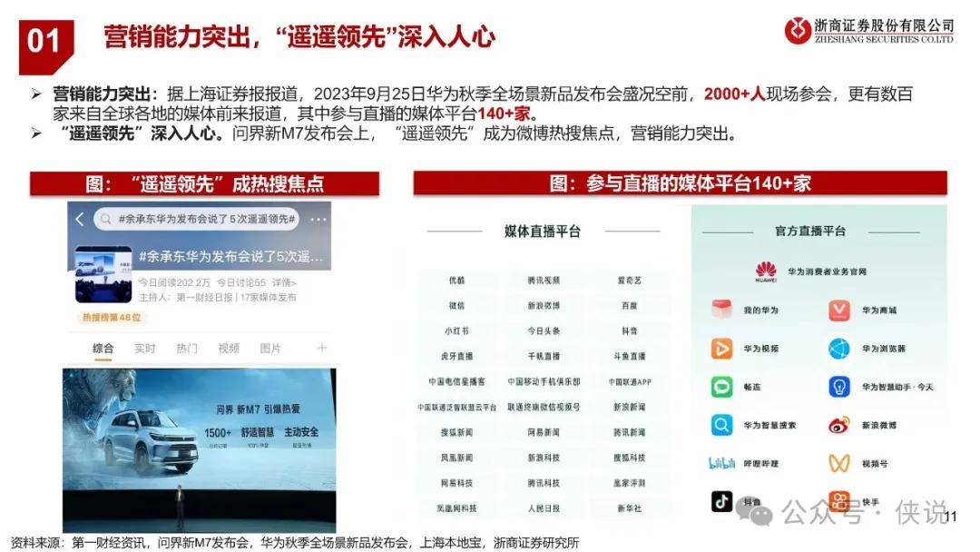Viewport: 980px width, 552px height.
Task: Click 爱奇艺 in media platform list
Action: (x=630, y=281)
